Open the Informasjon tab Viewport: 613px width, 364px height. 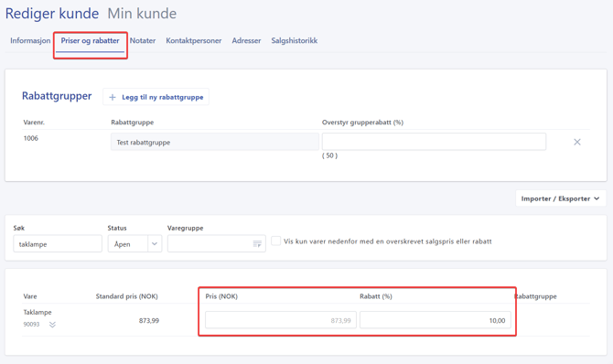click(30, 40)
